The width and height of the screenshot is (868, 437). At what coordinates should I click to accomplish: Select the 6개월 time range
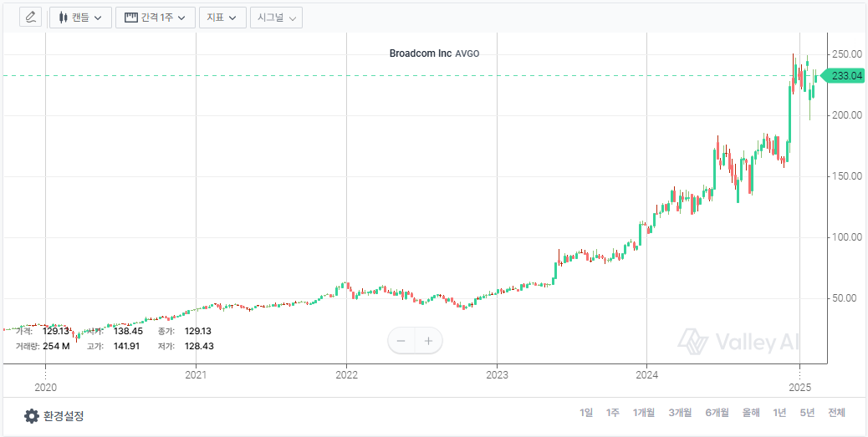[x=717, y=413]
